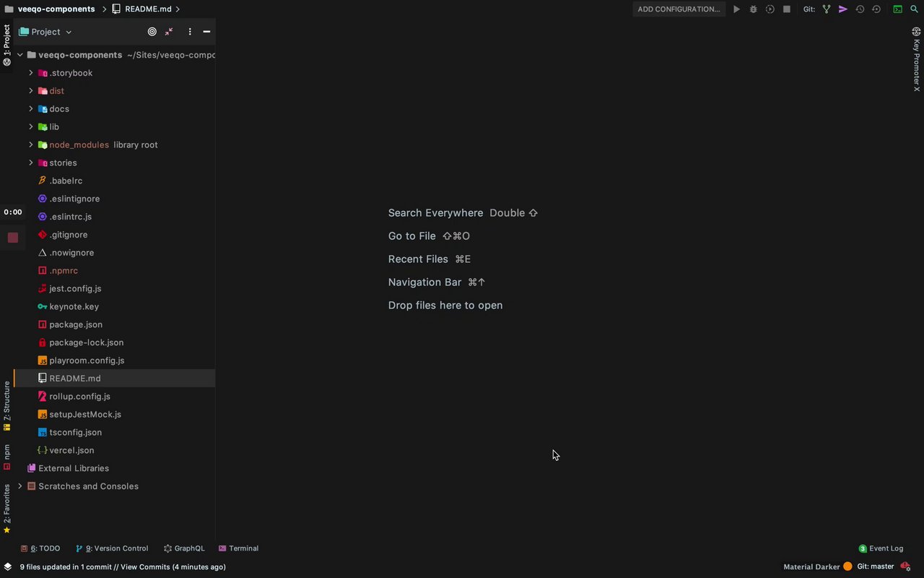The height and width of the screenshot is (578, 924).
Task: Click Select Opened File target icon
Action: 152,32
